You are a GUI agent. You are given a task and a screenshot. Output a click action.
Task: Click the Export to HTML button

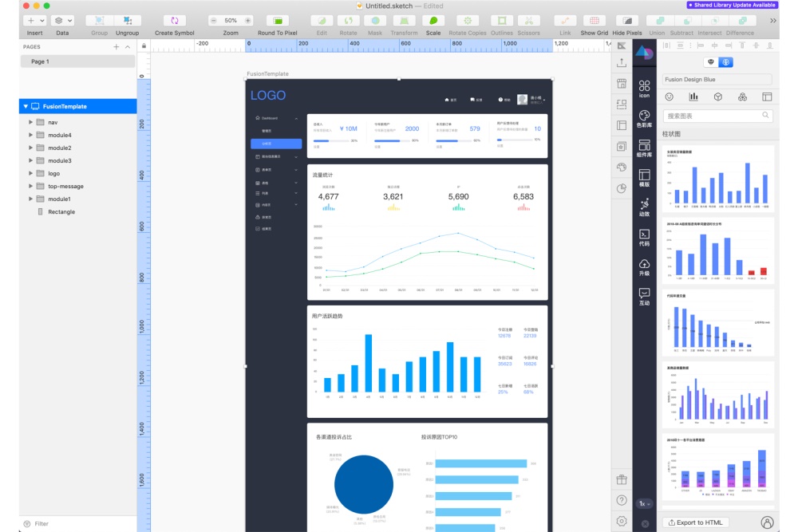pyautogui.click(x=695, y=522)
